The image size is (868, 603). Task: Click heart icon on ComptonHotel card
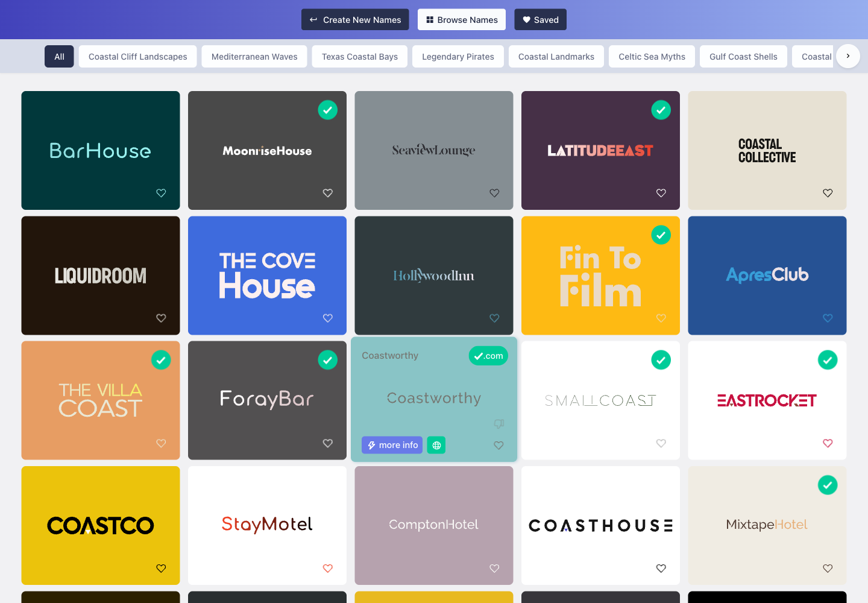tap(494, 568)
